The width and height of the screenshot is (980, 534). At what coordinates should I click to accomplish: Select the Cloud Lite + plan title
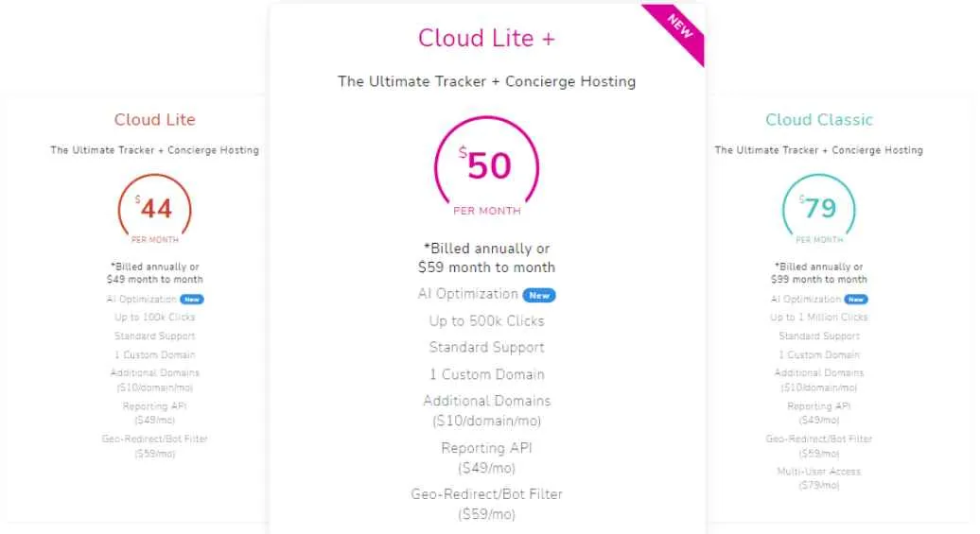pyautogui.click(x=487, y=38)
